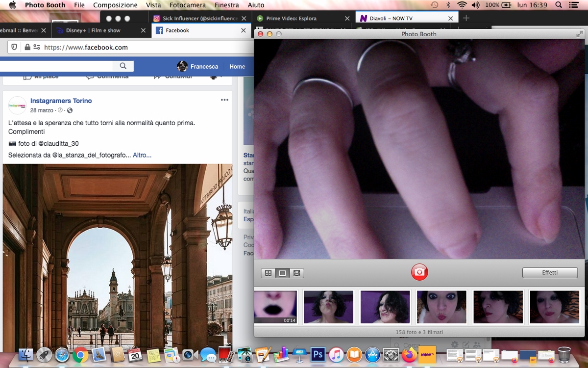The height and width of the screenshot is (368, 588).
Task: Open the Fotocamera menu
Action: (x=188, y=5)
